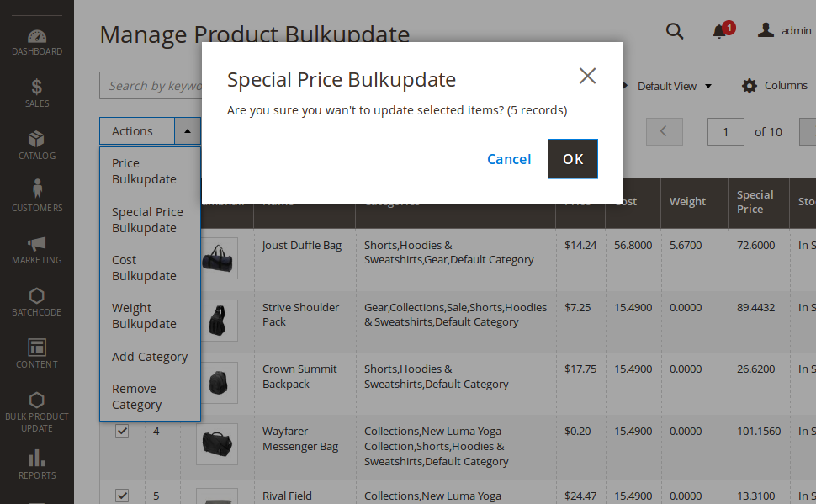Click the search magnifier icon
This screenshot has width=816, height=504.
pyautogui.click(x=675, y=31)
